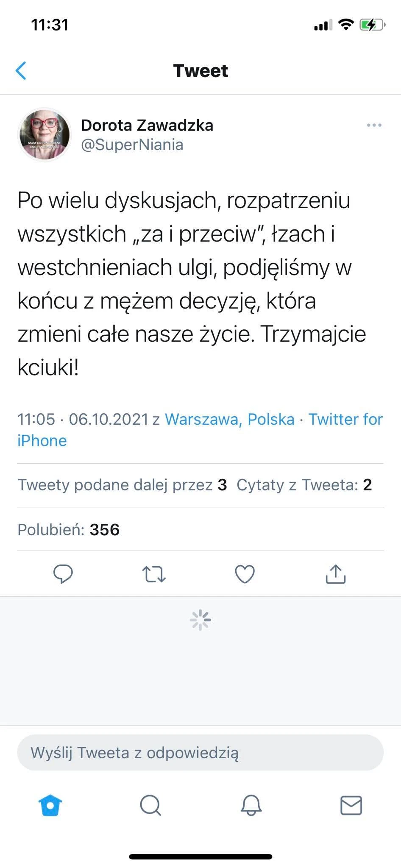
Task: Tap the Dorota Zawadzka display name
Action: (x=147, y=125)
